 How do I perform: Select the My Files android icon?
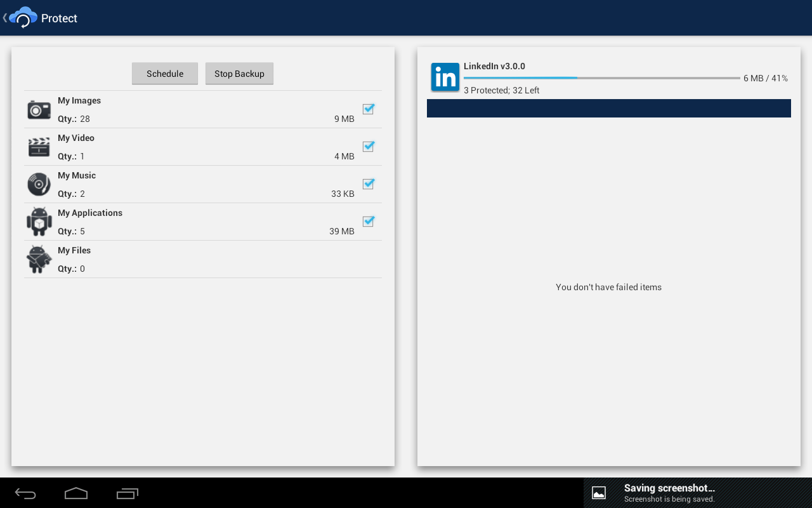pos(39,259)
